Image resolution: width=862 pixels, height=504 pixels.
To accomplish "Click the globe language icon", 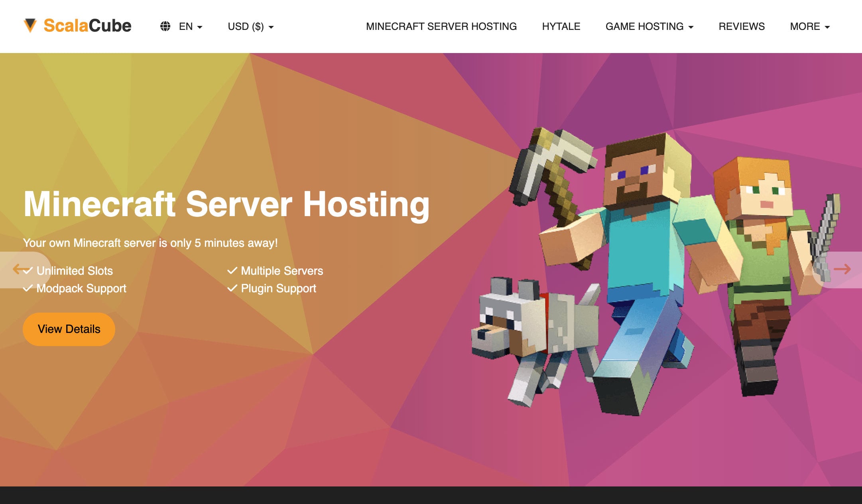I will [165, 26].
